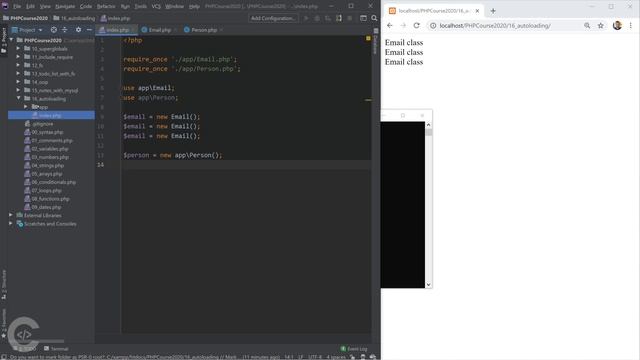The width and height of the screenshot is (640, 360).
Task: Hide the Project panel with the minus icon
Action: click(89, 30)
